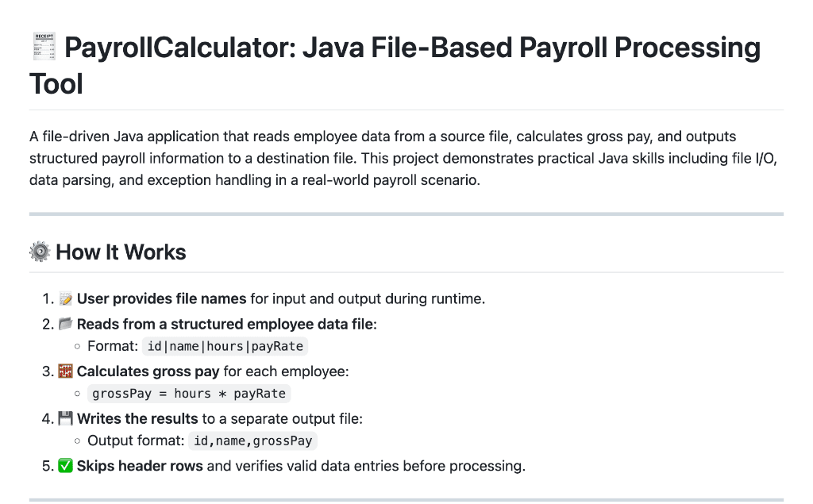Screen dimensions: 813x504
Task: Click the floppy disk icon in step 4
Action: pos(66,418)
